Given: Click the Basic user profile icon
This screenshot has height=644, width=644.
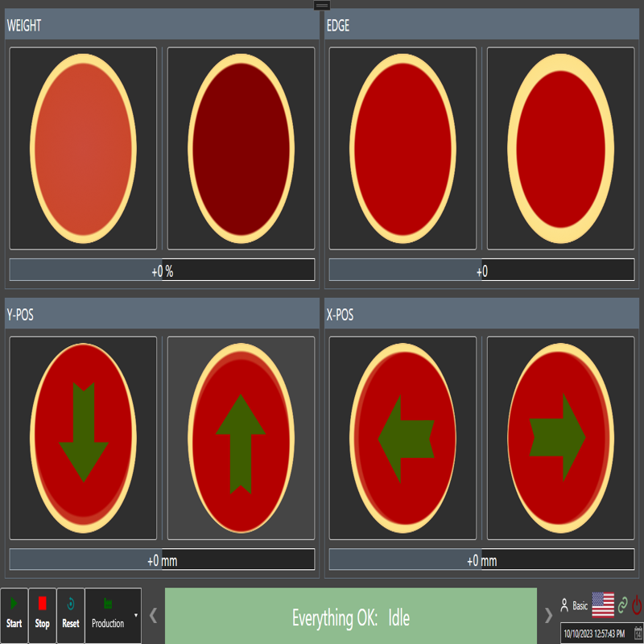Looking at the screenshot, I should (566, 605).
